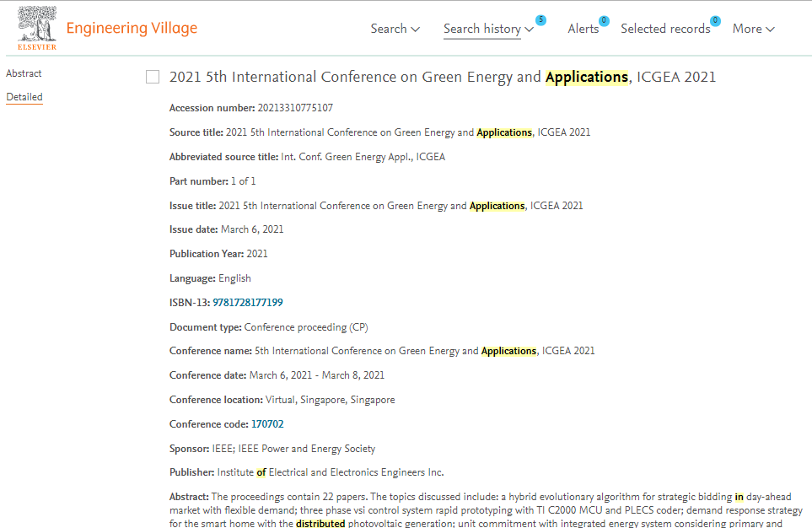This screenshot has height=528, width=812.
Task: Open the Search dropdown menu
Action: coord(395,29)
